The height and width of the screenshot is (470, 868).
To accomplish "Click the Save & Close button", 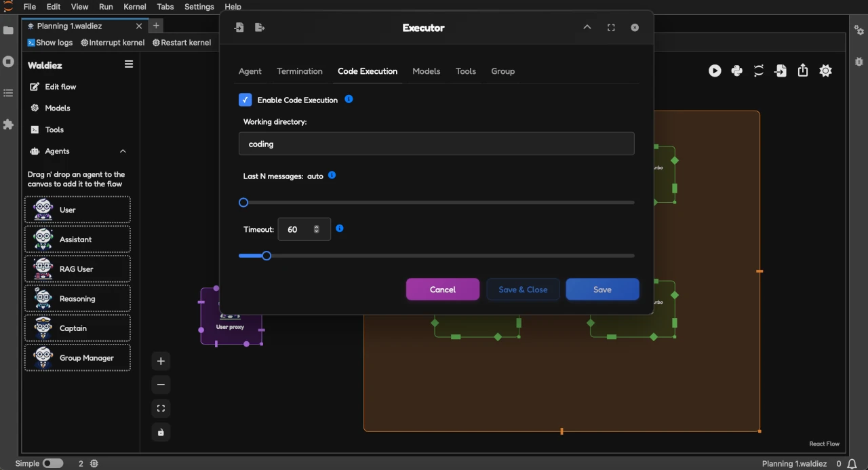I will [523, 290].
